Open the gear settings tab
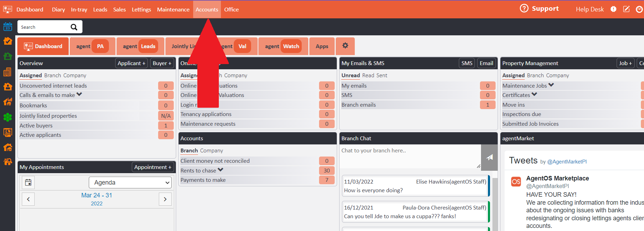The width and height of the screenshot is (644, 231). (x=345, y=46)
